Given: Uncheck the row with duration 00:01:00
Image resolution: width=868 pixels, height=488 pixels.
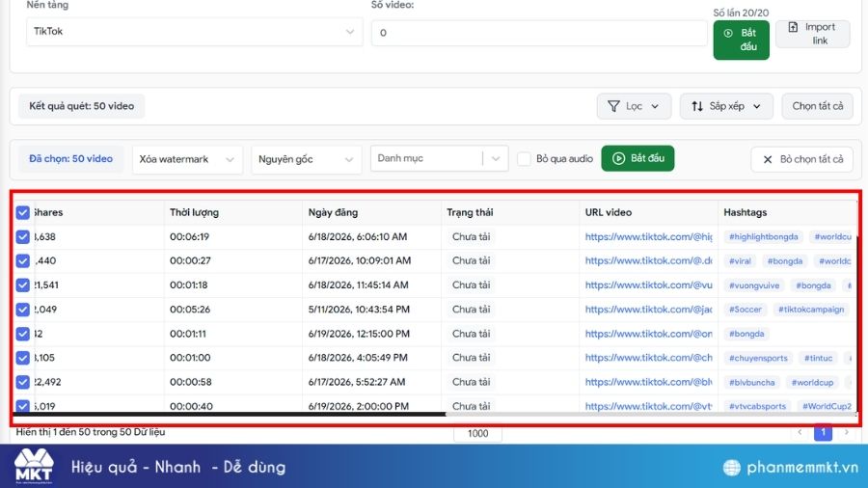Looking at the screenshot, I should click(23, 358).
